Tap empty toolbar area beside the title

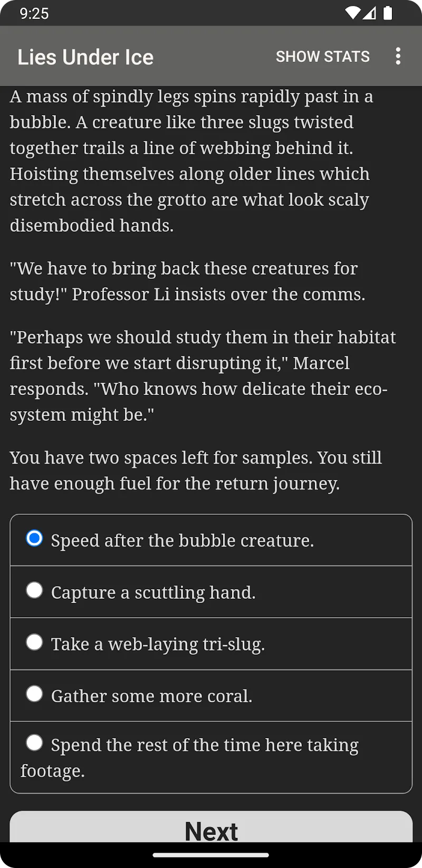tap(214, 56)
